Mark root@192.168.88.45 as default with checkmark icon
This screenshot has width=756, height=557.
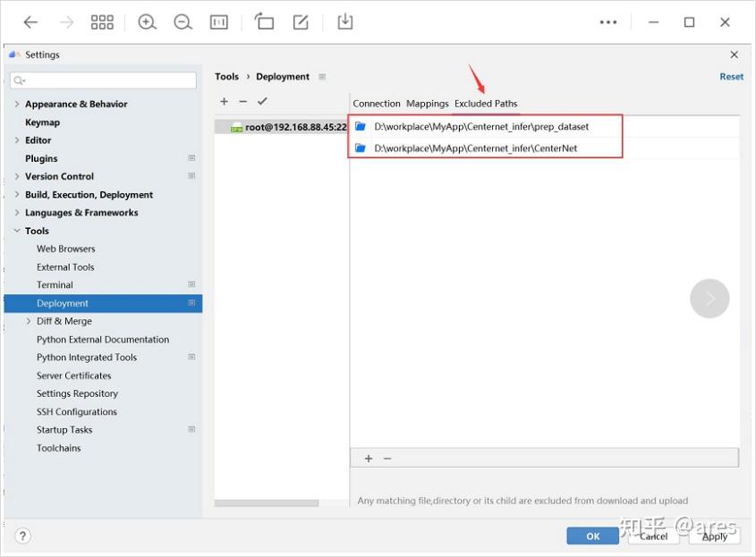tap(262, 101)
